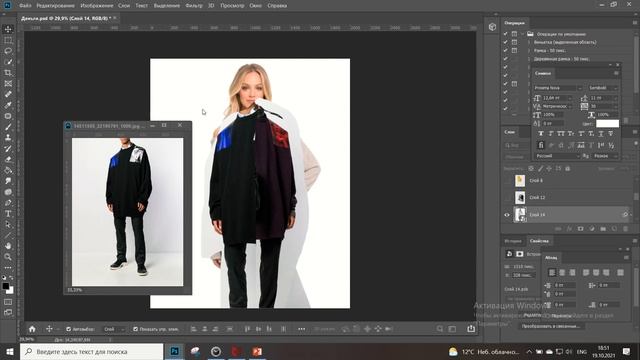The image size is (640, 360).
Task: Open the Справка menu
Action: (x=277, y=6)
